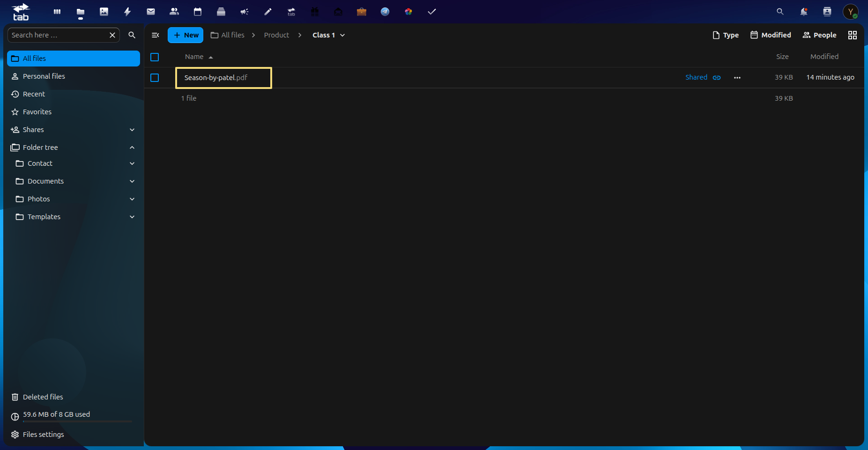Open the Class 1 breadcrumb dropdown

(329, 35)
